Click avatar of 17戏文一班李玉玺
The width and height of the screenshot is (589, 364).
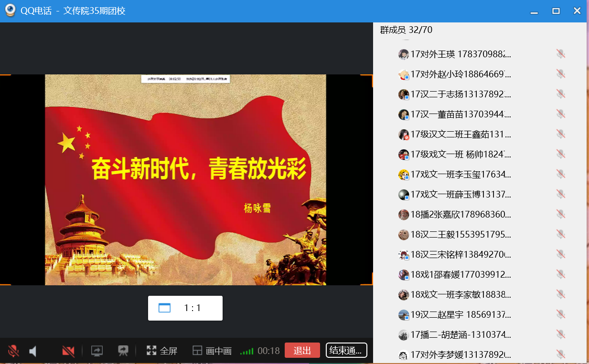click(404, 175)
